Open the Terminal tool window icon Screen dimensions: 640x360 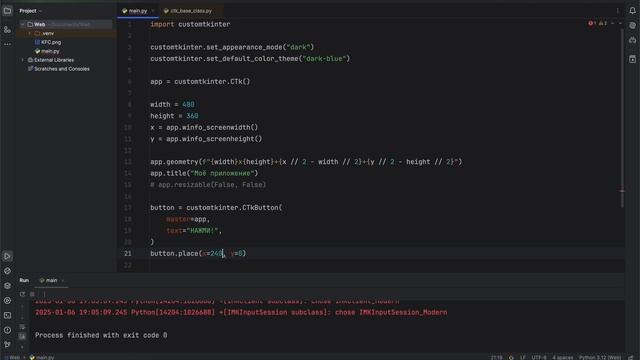click(x=7, y=315)
